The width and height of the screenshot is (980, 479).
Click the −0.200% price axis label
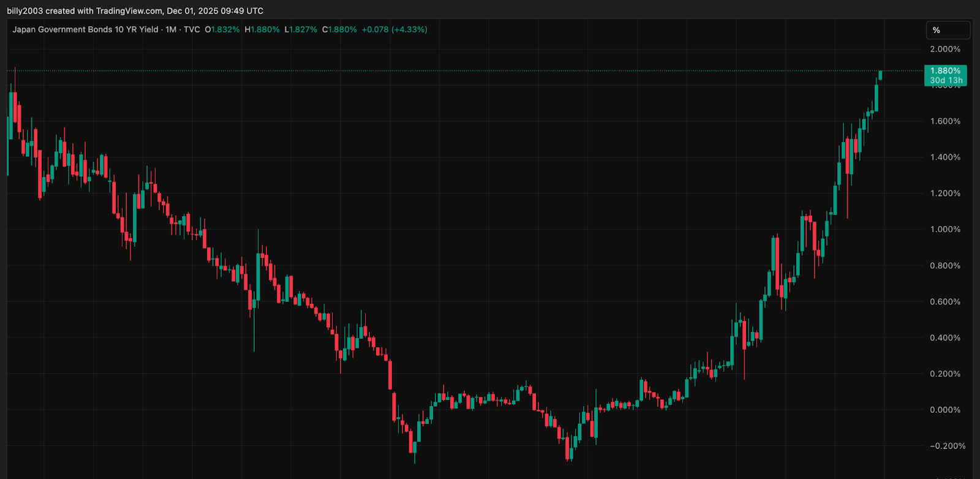coord(948,447)
